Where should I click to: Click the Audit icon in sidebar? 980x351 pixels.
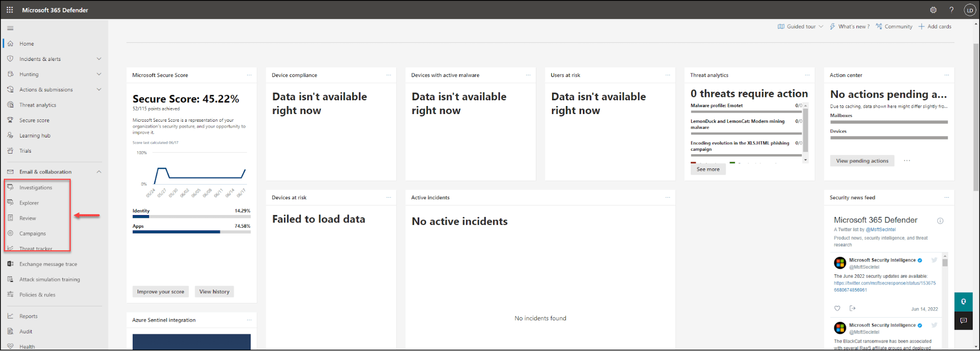point(10,331)
